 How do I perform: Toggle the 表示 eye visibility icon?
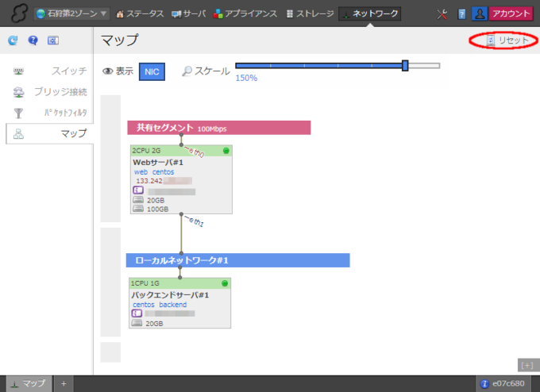tap(108, 71)
